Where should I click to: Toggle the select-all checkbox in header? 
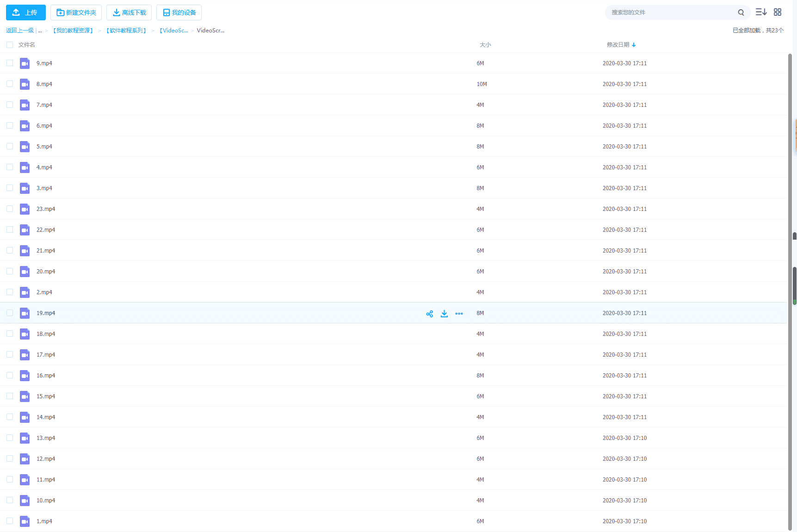coord(10,45)
